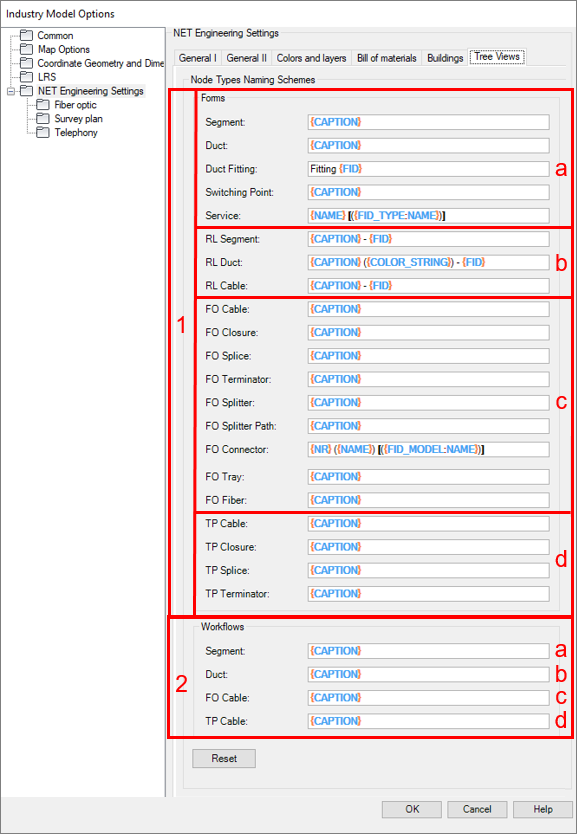577x834 pixels.
Task: Edit Forms FO Cable naming field
Action: pos(428,310)
